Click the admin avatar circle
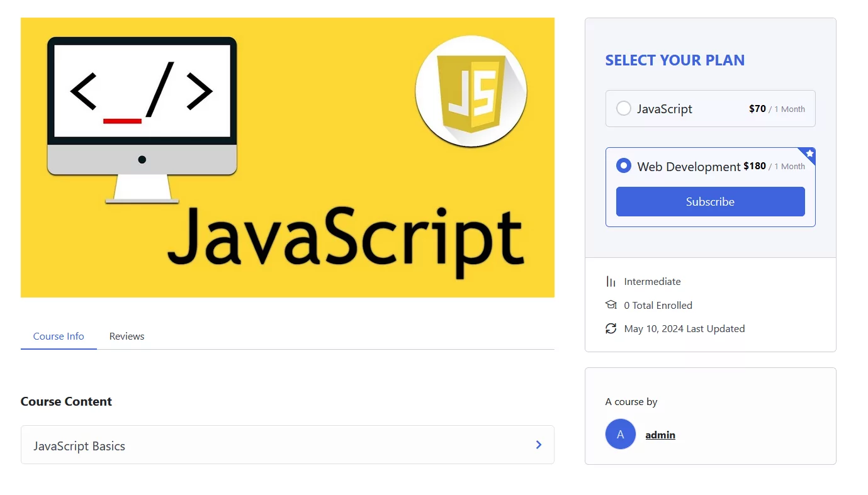Viewport: 868px width, 495px height. [x=621, y=434]
